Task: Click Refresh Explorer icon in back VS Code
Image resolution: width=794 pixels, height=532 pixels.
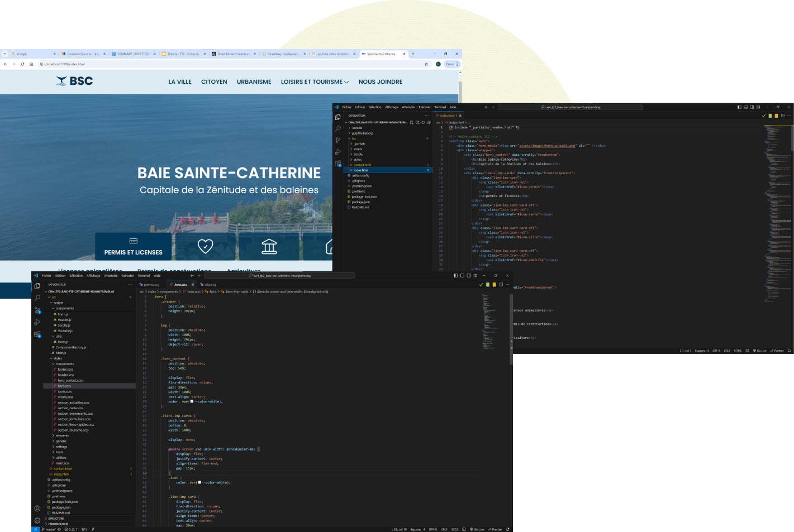Action: [x=423, y=122]
